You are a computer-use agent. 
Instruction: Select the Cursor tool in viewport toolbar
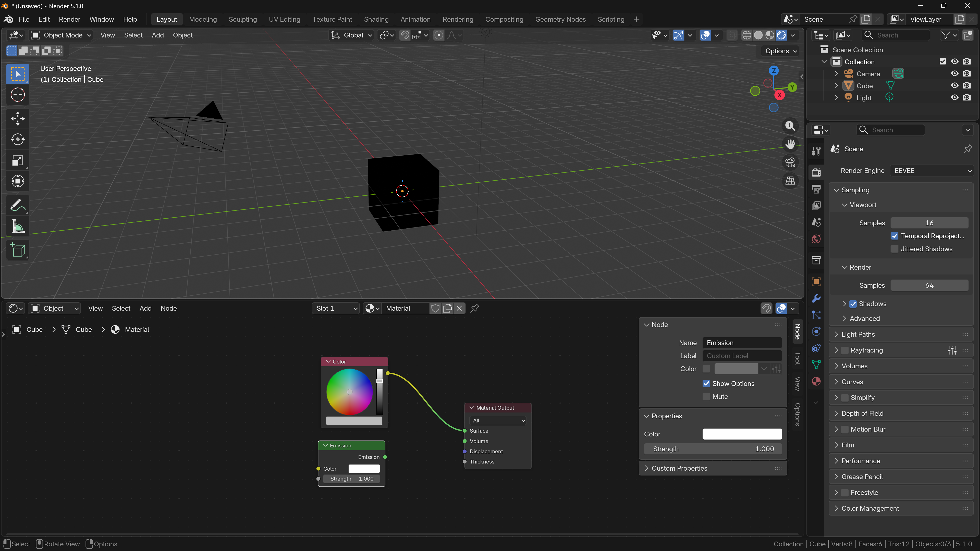(x=18, y=95)
